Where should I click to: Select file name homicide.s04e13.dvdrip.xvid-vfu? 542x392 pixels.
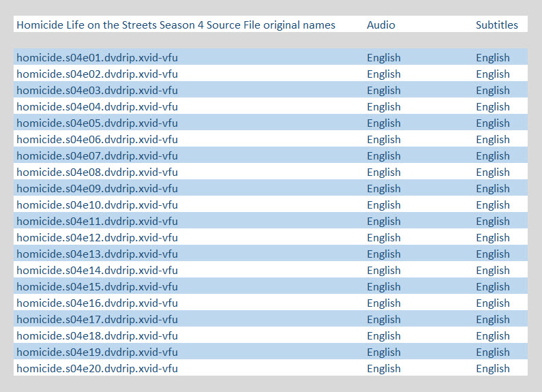coord(97,254)
